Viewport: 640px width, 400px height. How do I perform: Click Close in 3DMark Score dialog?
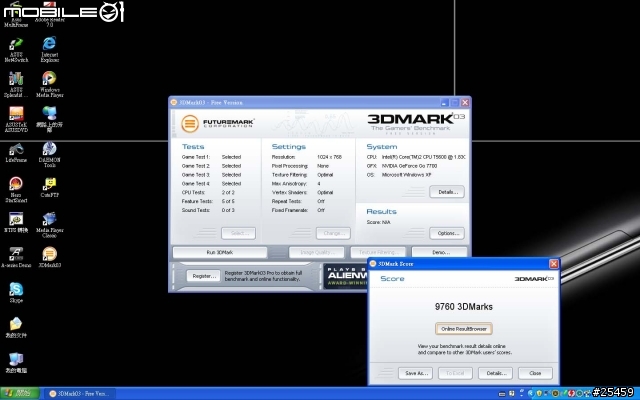pos(535,373)
